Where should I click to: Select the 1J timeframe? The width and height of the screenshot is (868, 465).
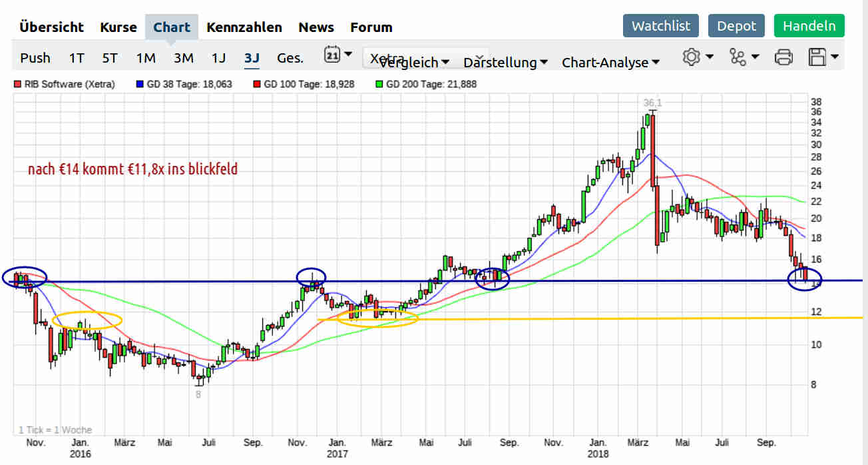[x=219, y=58]
